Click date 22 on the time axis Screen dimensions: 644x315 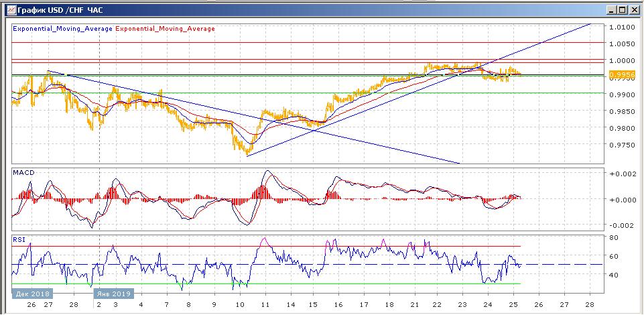click(x=436, y=305)
